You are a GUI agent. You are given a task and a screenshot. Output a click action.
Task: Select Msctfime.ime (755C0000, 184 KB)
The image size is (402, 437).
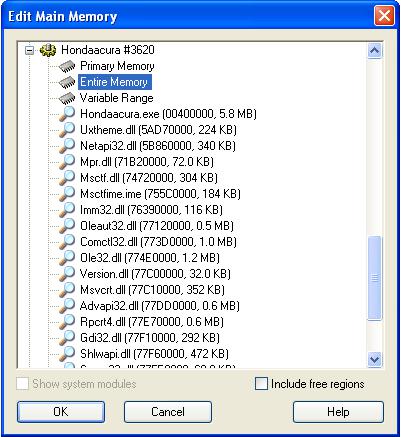tap(160, 194)
